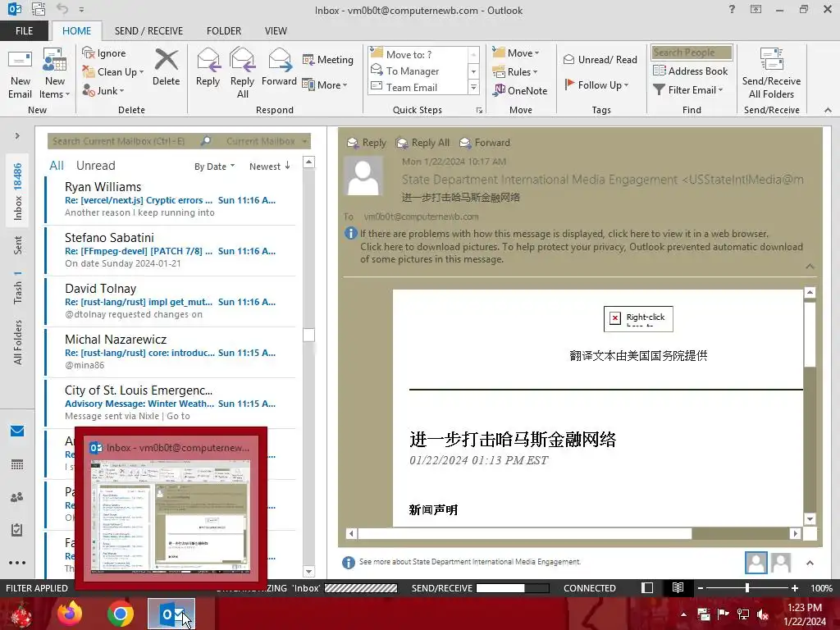Expand the Quick Steps gallery

[473, 87]
